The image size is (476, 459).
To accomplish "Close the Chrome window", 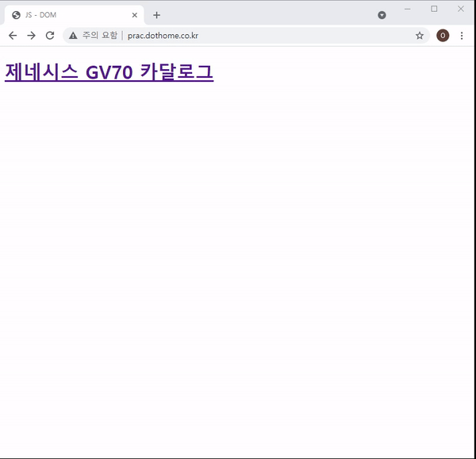I will 461,9.
